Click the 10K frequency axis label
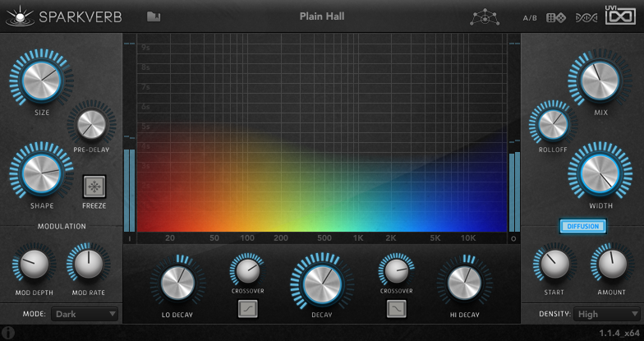Image resolution: width=644 pixels, height=341 pixels. pos(468,238)
